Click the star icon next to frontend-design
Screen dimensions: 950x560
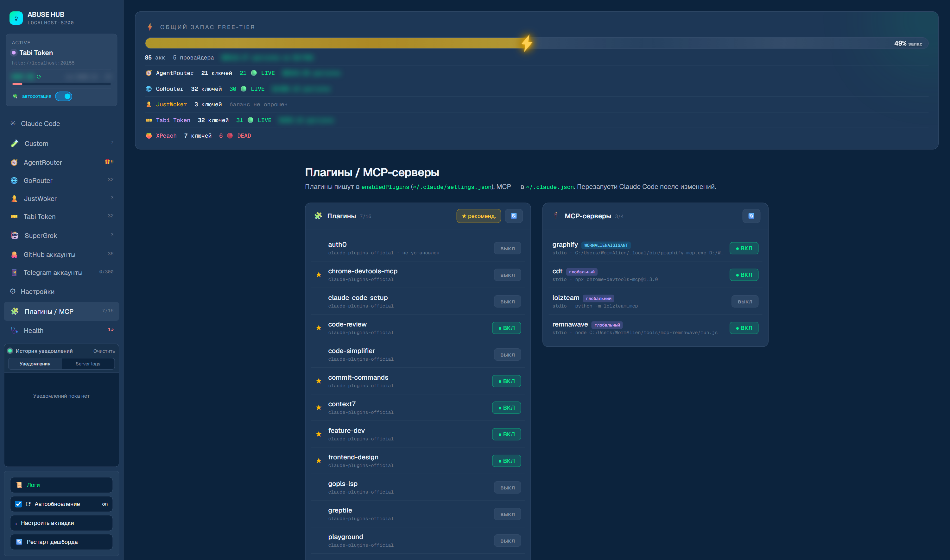pyautogui.click(x=319, y=461)
